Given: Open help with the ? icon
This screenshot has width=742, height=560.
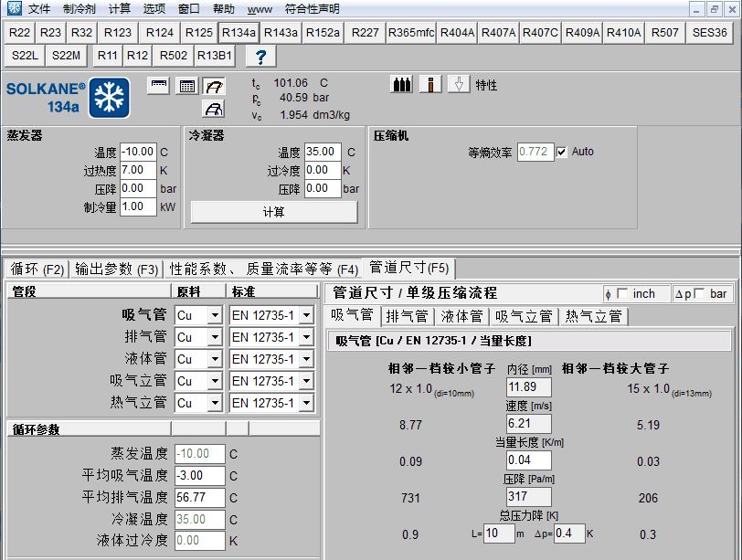Looking at the screenshot, I should (x=261, y=56).
